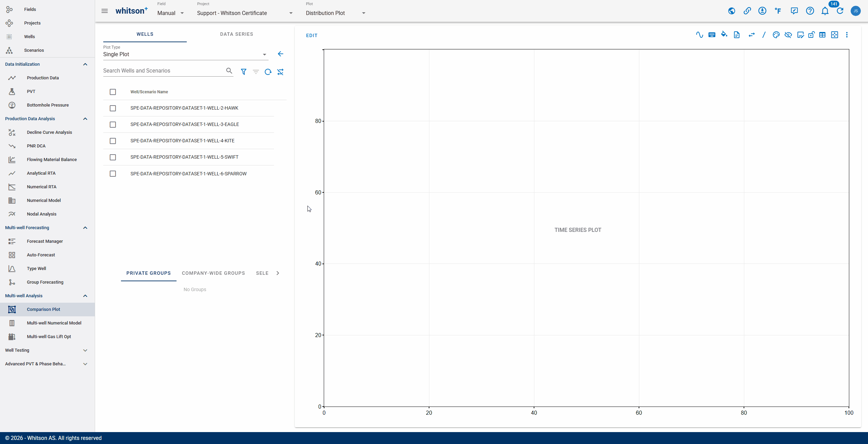Open the help question mark icon
The image size is (868, 444).
coord(810,11)
